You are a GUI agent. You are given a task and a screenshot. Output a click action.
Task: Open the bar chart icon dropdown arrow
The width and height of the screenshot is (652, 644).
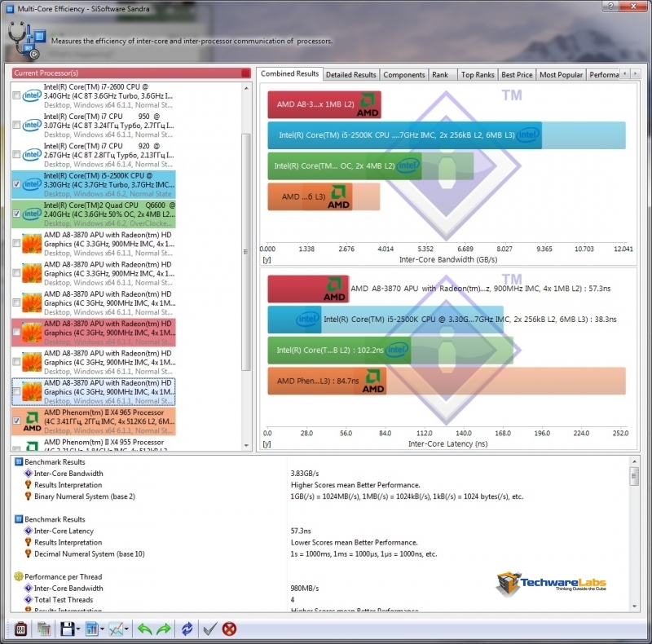(x=102, y=629)
